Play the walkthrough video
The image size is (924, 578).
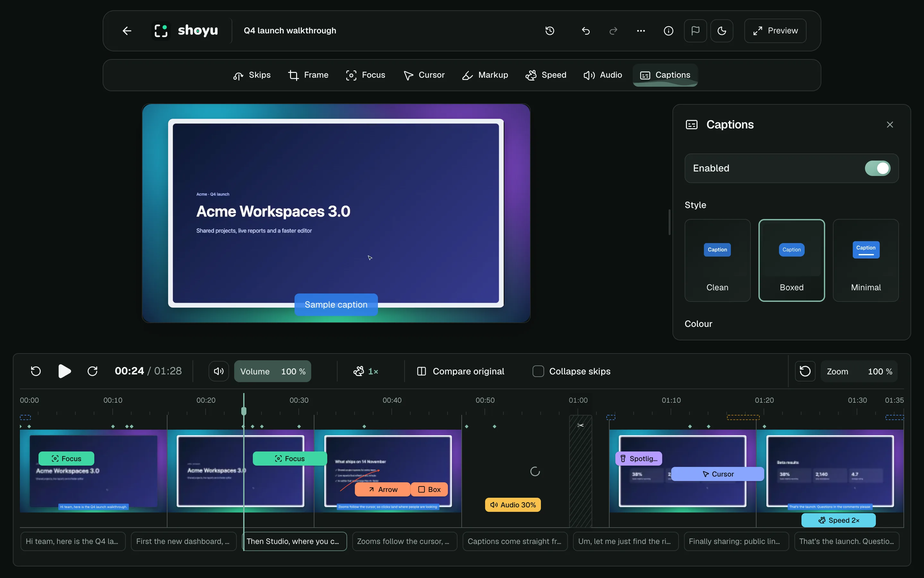coord(64,371)
